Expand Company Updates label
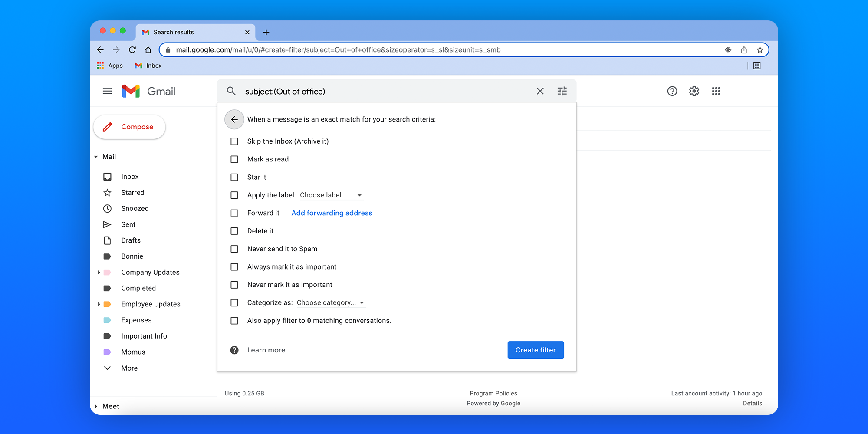Image resolution: width=868 pixels, height=434 pixels. [x=99, y=273]
